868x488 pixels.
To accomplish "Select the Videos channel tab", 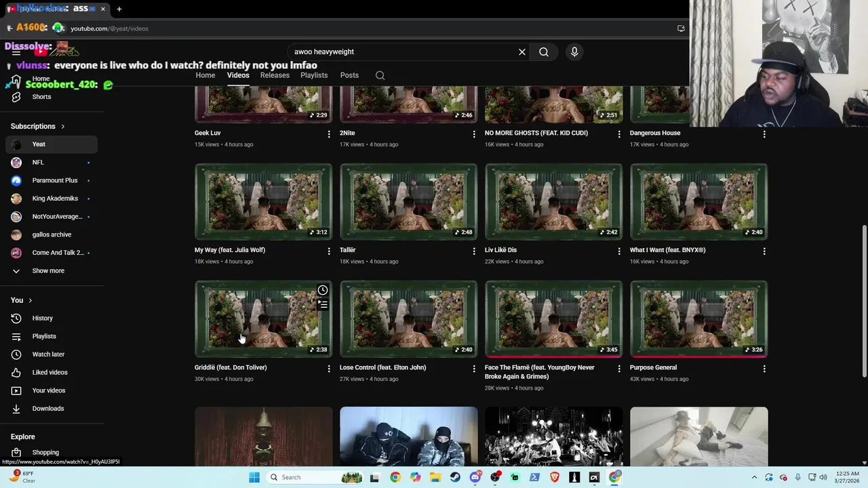I will (238, 75).
